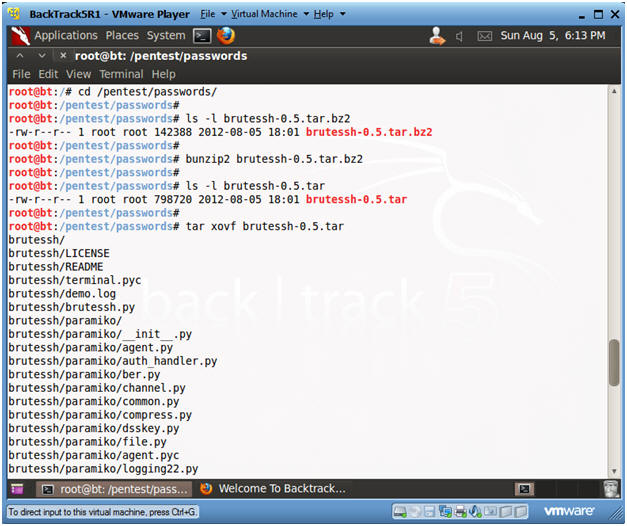The width and height of the screenshot is (627, 526).
Task: Click the VMware CD/DVD drive icon
Action: [x=415, y=511]
